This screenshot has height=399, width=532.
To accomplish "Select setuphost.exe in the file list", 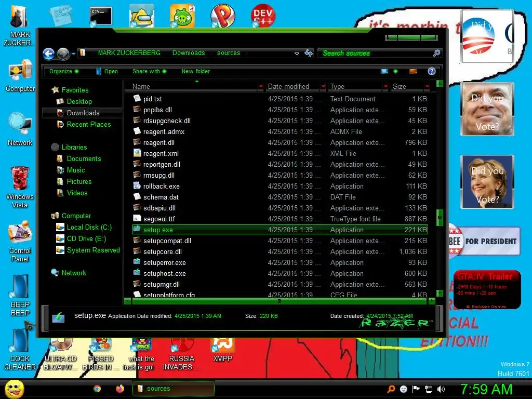I will (x=164, y=273).
